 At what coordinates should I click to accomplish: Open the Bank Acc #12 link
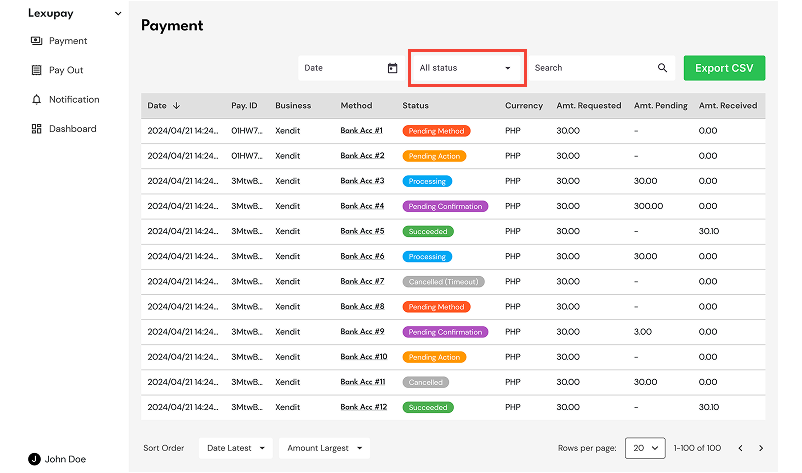364,407
